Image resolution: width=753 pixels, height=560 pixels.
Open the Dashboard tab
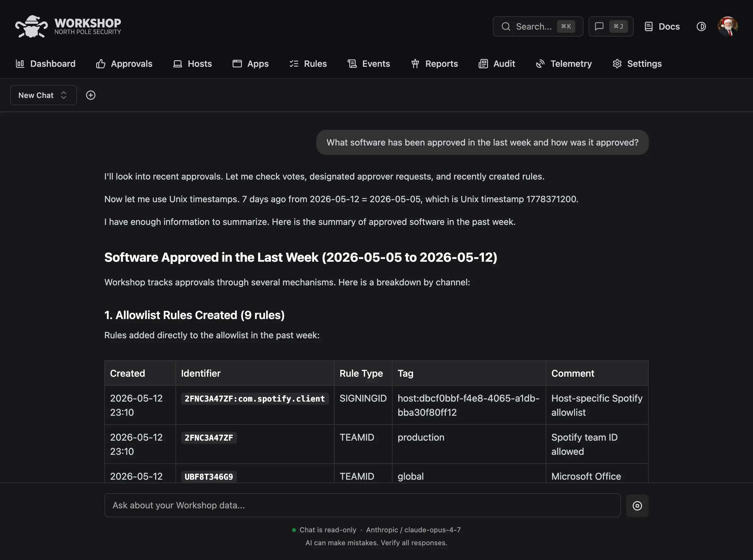[45, 64]
